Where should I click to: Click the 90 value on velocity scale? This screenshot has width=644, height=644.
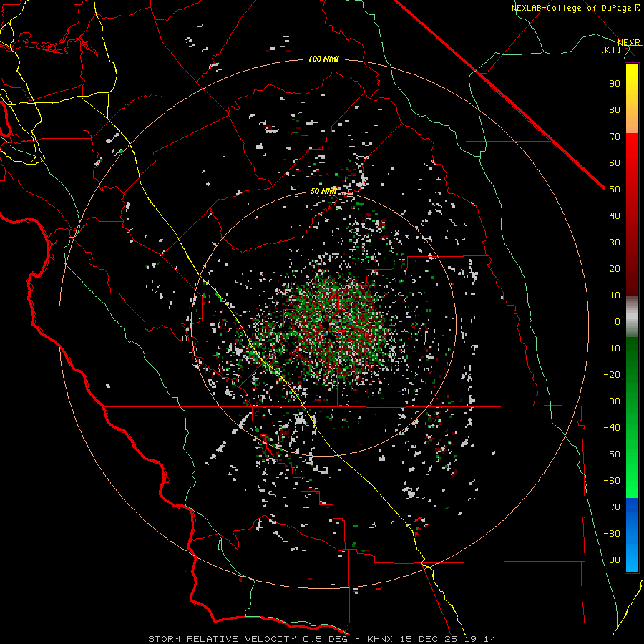pos(615,84)
